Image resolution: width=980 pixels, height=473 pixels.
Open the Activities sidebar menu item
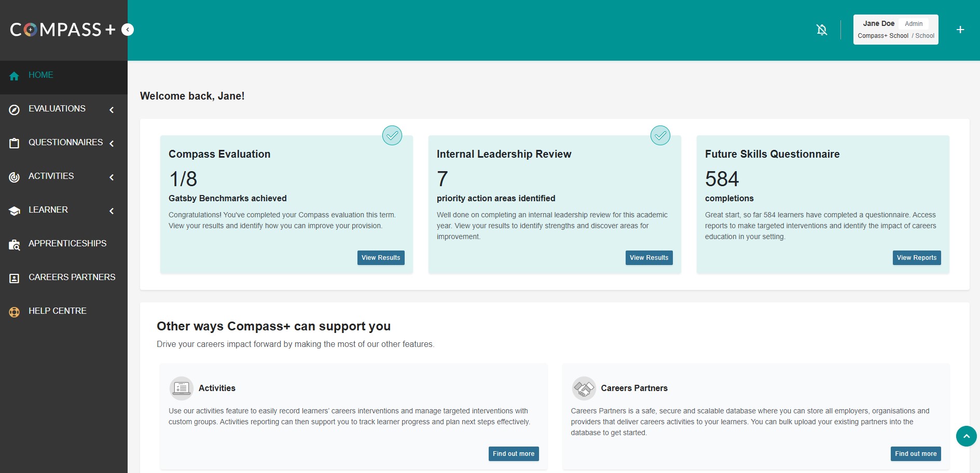coord(51,176)
